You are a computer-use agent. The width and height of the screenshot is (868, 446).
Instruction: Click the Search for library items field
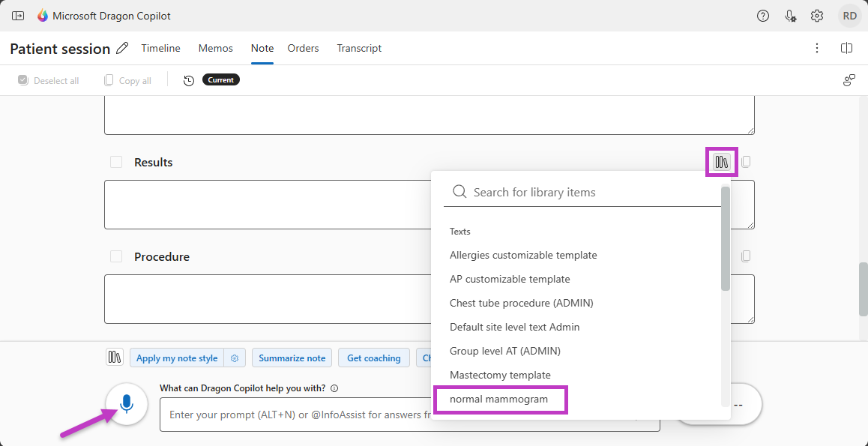coord(585,193)
